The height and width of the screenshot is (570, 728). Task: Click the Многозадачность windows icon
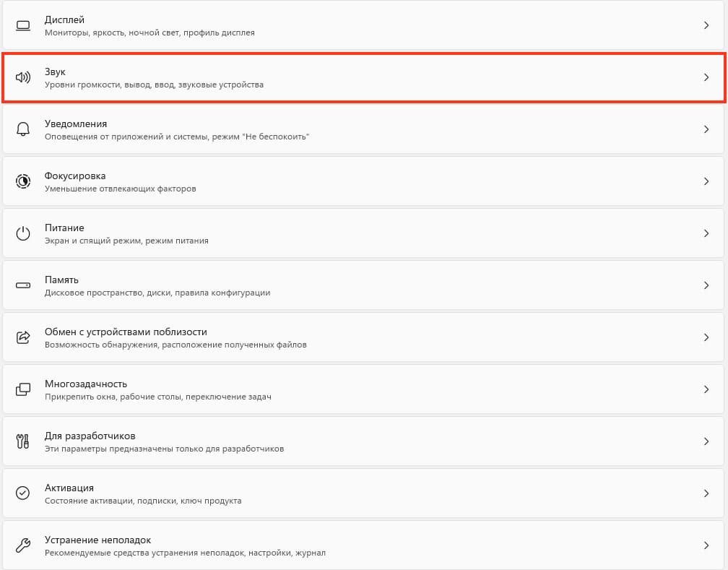coord(23,389)
